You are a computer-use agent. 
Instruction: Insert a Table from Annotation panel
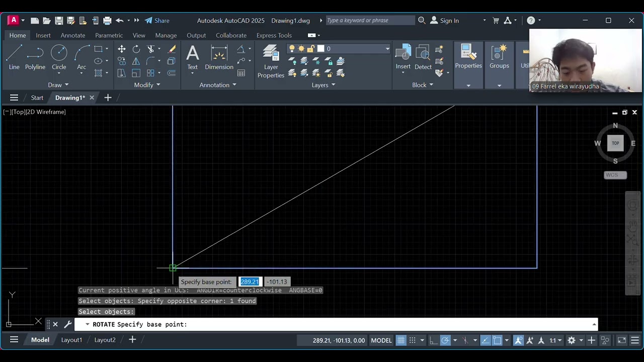tap(241, 73)
